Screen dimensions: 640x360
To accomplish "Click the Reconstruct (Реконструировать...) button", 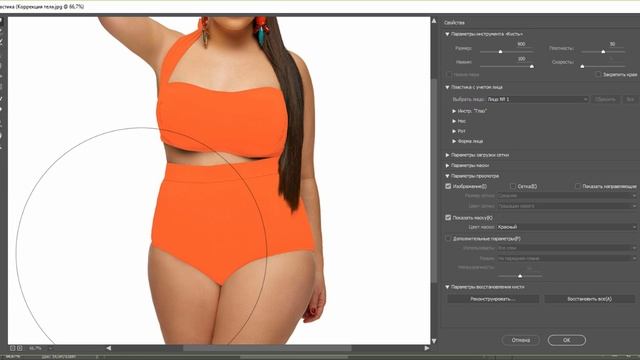I will click(x=493, y=299).
